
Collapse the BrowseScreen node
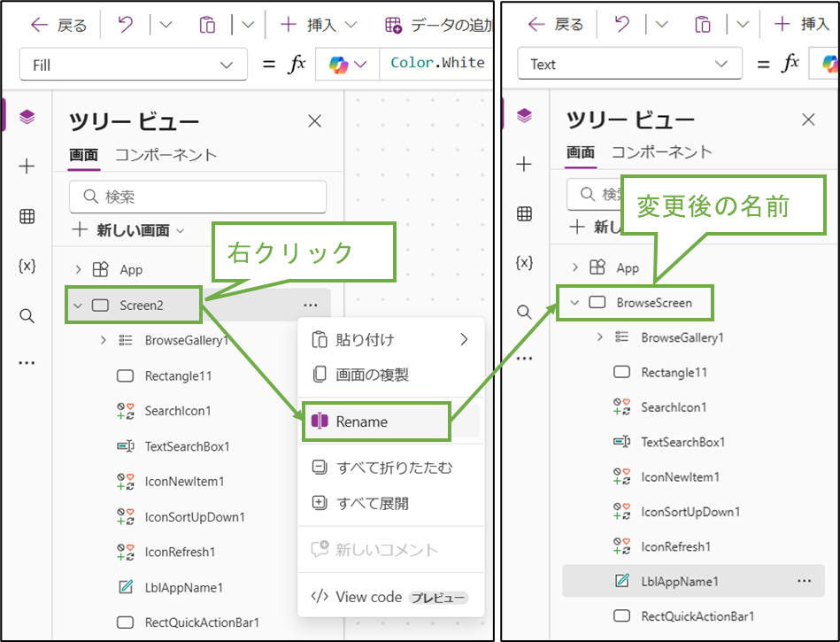click(574, 303)
